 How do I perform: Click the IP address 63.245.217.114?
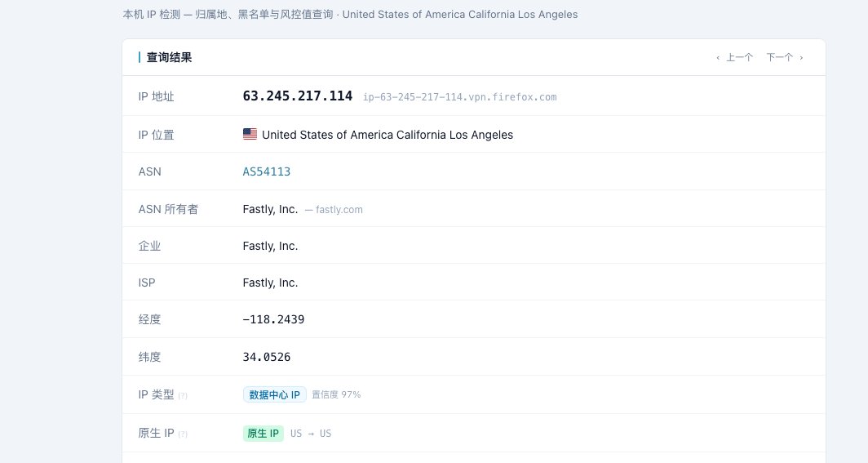(297, 96)
